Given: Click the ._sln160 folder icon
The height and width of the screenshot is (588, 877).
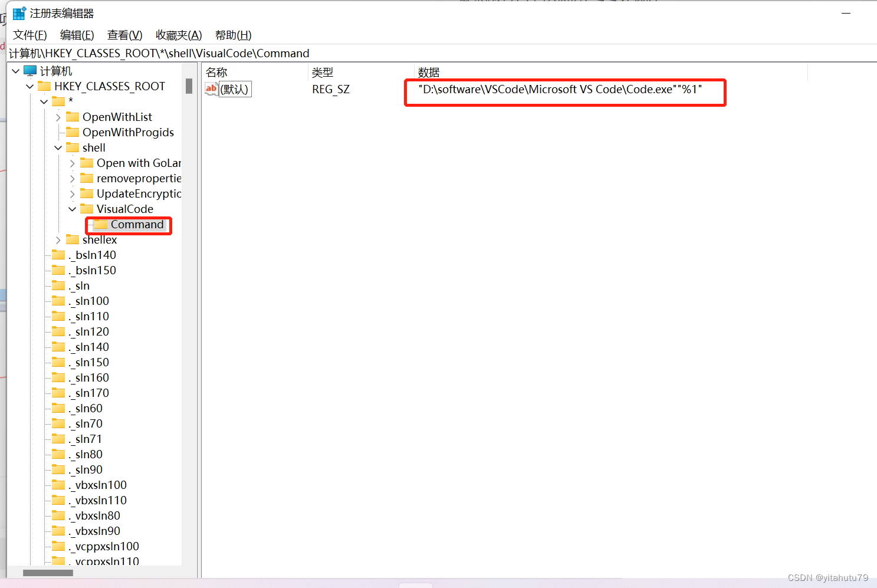Looking at the screenshot, I should (58, 377).
